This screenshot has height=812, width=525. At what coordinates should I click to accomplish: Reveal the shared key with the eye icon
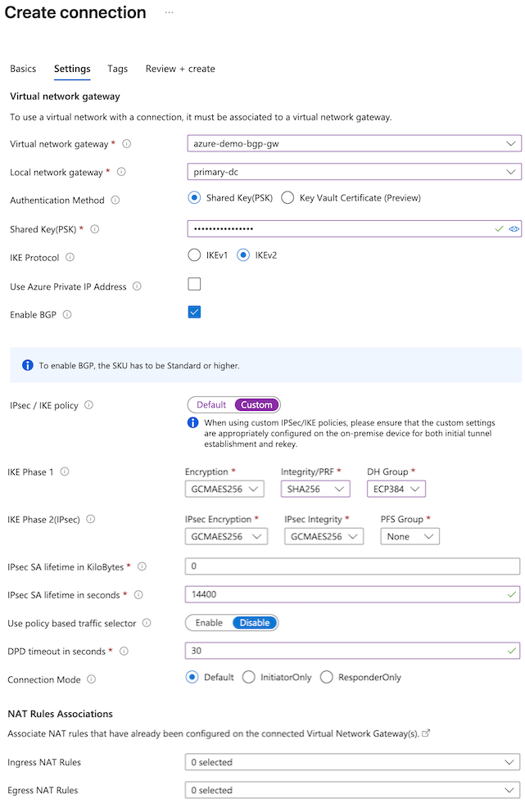coord(514,229)
